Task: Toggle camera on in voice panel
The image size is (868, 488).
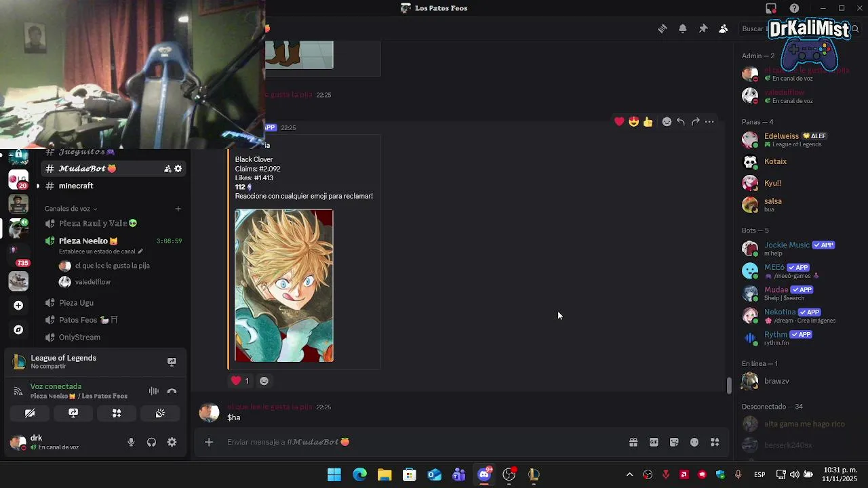Action: tap(30, 413)
